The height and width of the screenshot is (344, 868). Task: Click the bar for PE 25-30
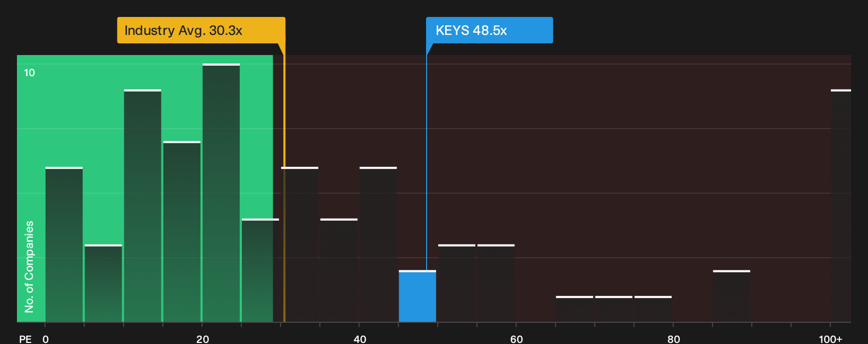(x=260, y=270)
